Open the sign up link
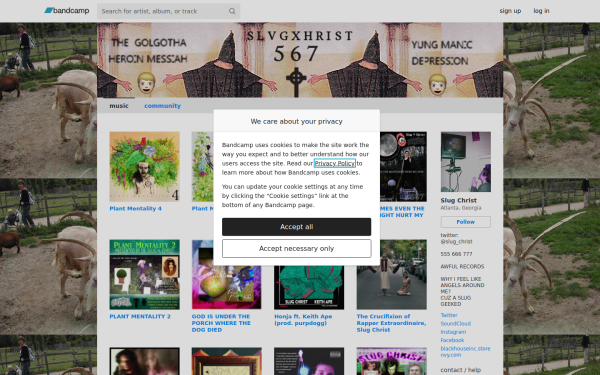Image resolution: width=600 pixels, height=375 pixels. 510,11
